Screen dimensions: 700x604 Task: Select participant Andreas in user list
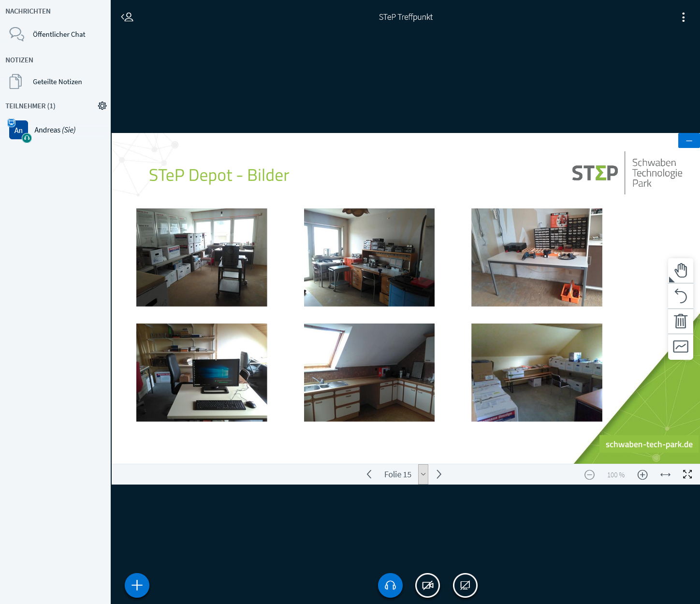pyautogui.click(x=55, y=130)
